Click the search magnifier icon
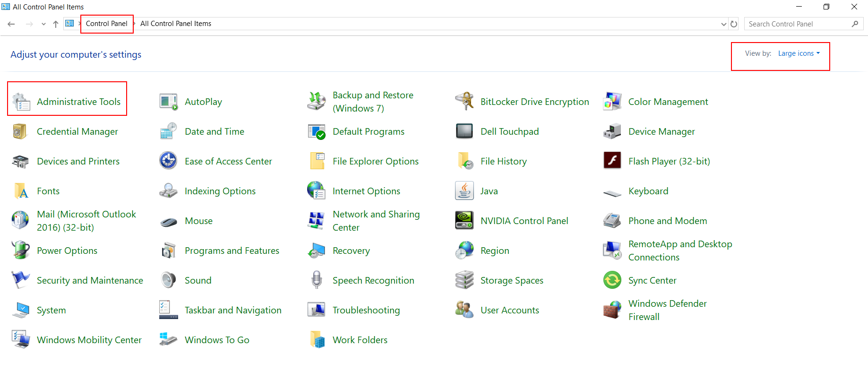The width and height of the screenshot is (868, 372). pos(855,24)
